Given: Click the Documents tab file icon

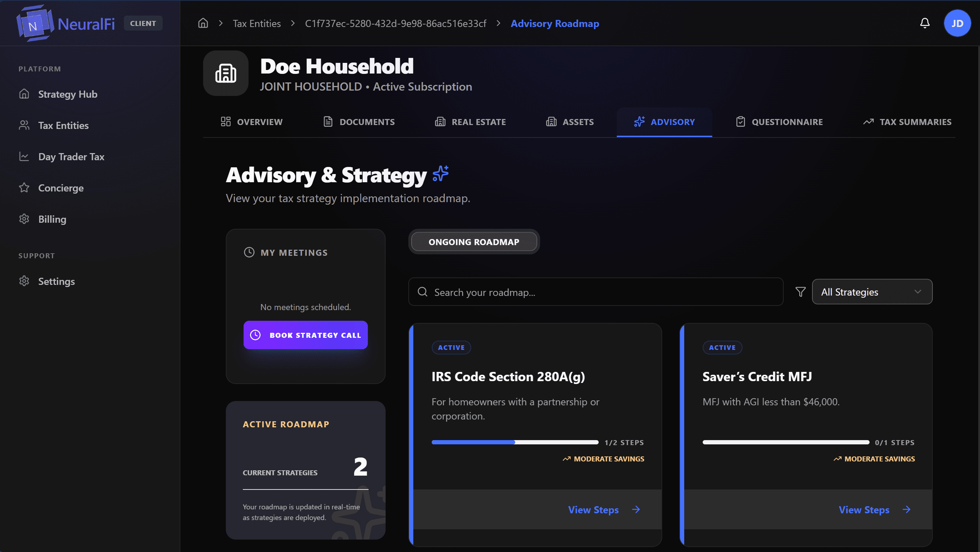Looking at the screenshot, I should (328, 121).
